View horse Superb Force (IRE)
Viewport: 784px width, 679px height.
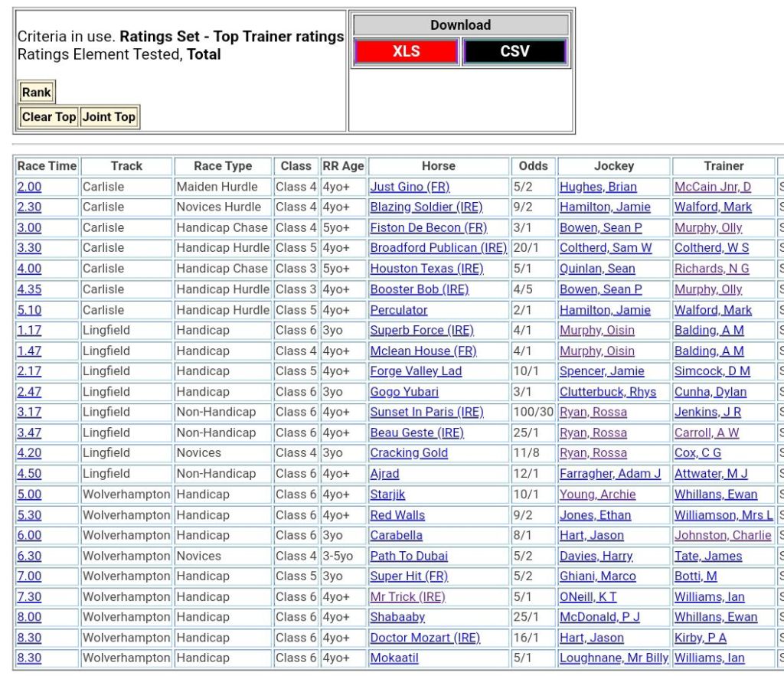(x=422, y=331)
